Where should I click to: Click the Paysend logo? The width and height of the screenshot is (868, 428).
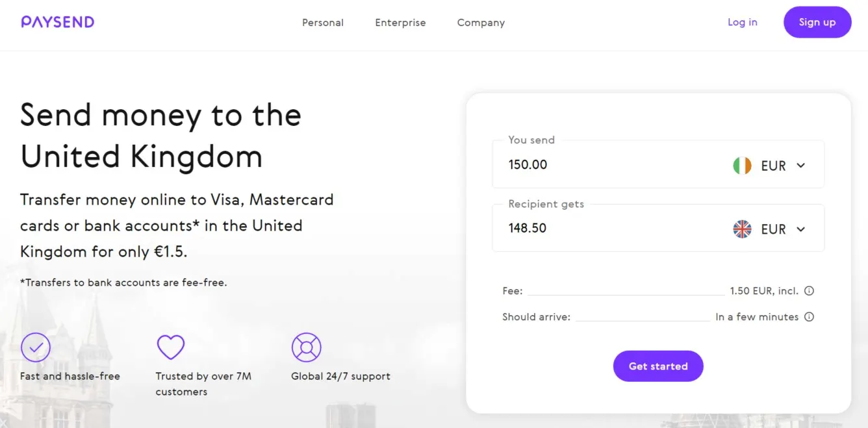pos(58,22)
